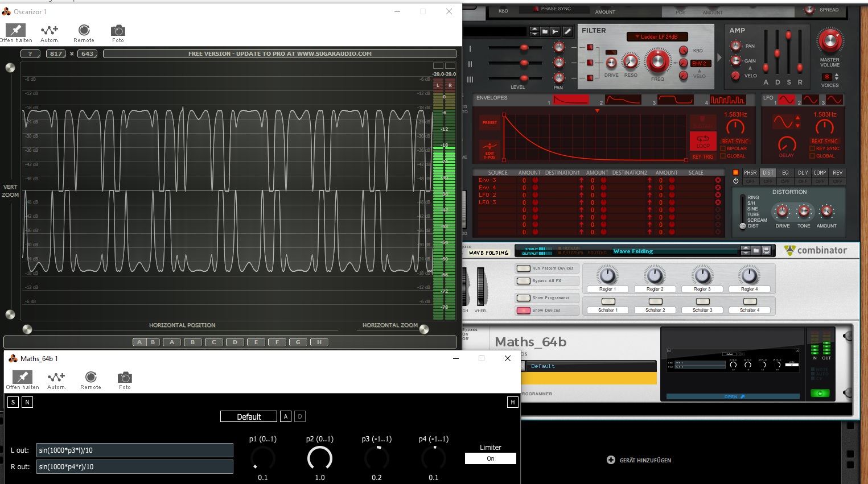Switch to the REV effect tab
This screenshot has width=868, height=484.
837,173
